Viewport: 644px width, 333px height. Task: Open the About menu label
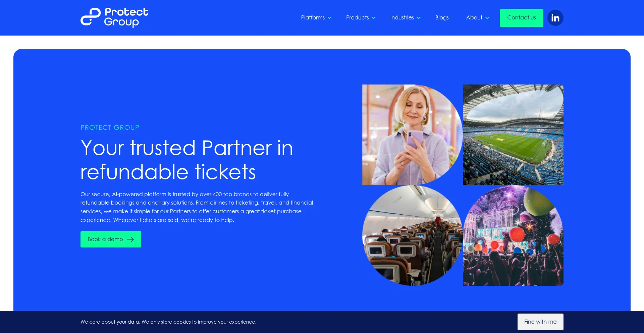coord(474,17)
